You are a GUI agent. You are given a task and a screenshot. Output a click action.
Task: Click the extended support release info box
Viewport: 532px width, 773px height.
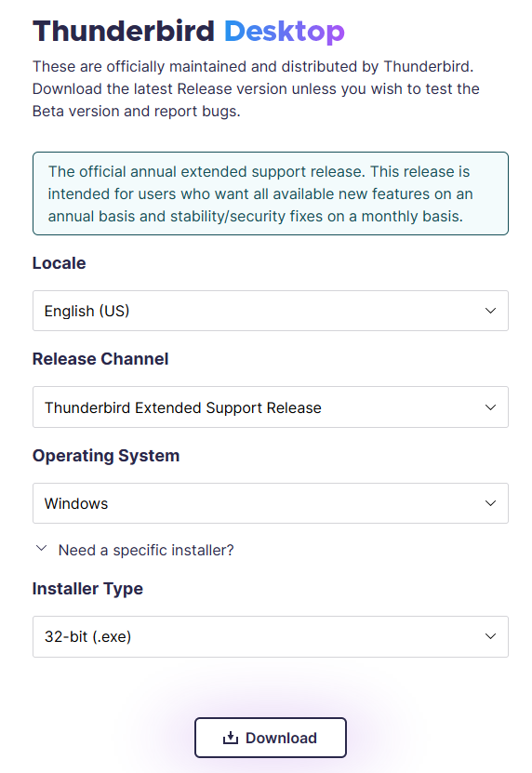[x=271, y=193]
